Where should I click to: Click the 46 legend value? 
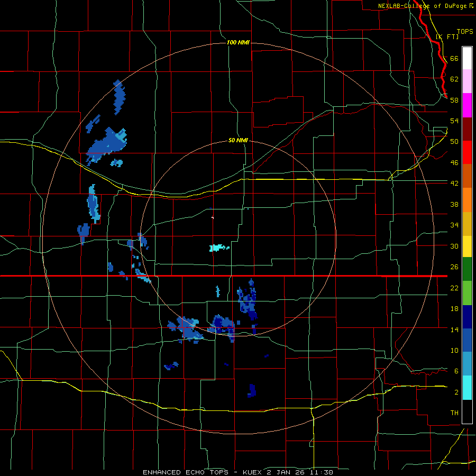(454, 163)
